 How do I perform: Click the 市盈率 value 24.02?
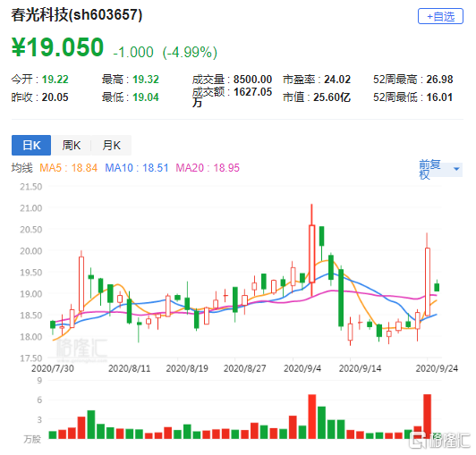pos(337,80)
